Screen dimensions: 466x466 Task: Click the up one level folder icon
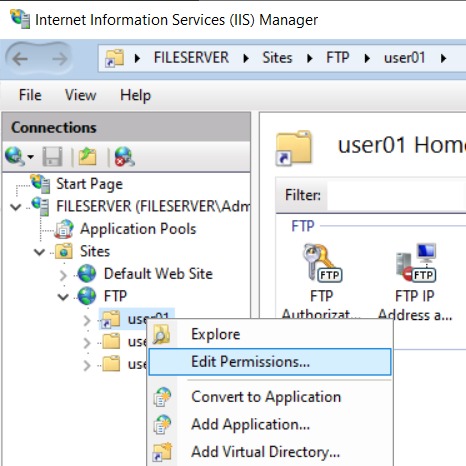coord(87,156)
